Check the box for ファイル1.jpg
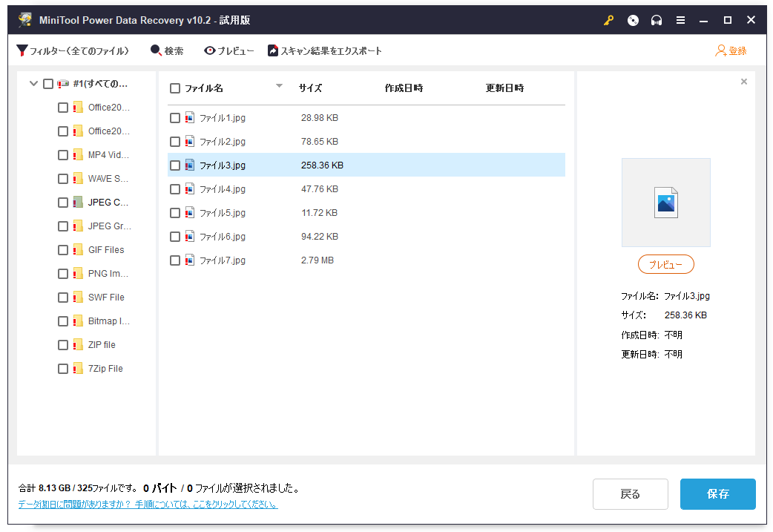 175,118
